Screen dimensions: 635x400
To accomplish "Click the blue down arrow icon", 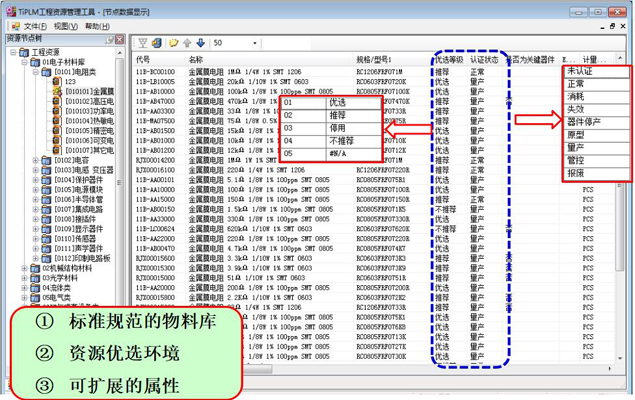I will (198, 43).
